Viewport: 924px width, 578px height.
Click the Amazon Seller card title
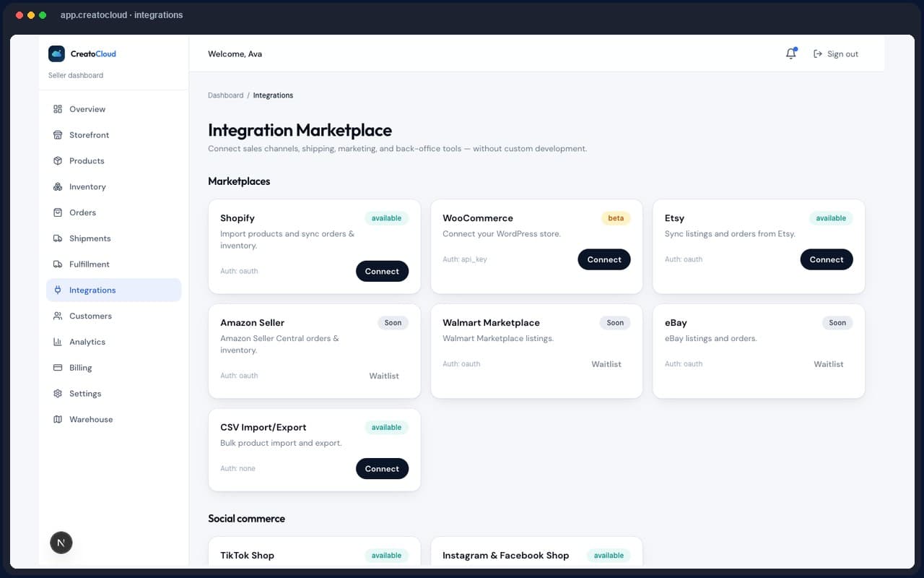pos(252,323)
